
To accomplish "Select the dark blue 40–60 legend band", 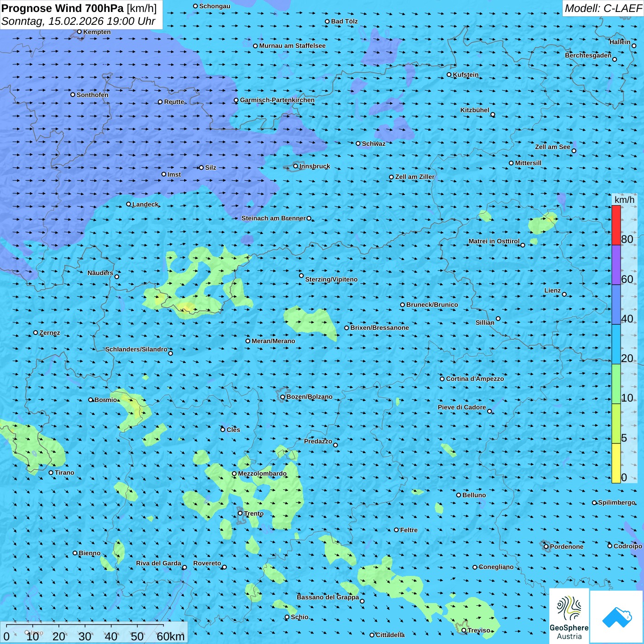I will coord(616,305).
